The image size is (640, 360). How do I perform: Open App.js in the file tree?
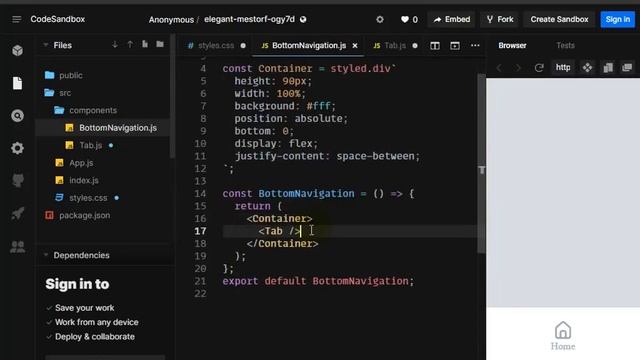pyautogui.click(x=81, y=163)
